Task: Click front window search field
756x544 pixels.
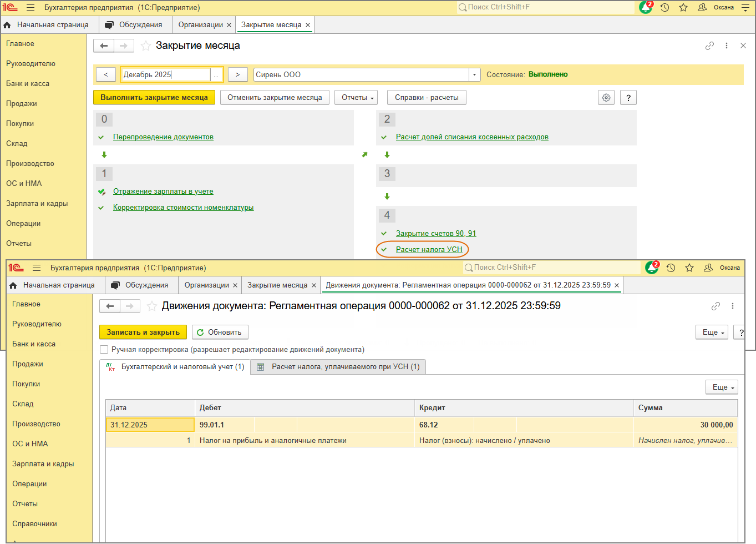Action: pos(552,268)
